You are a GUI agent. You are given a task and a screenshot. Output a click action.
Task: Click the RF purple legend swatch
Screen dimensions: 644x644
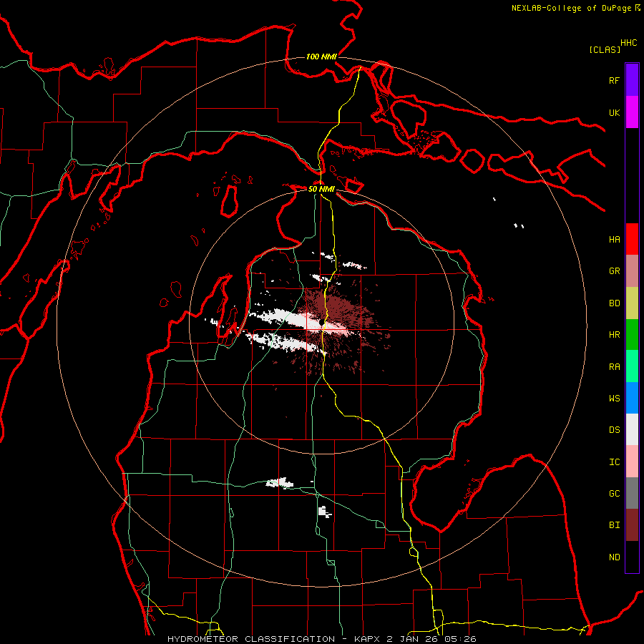[632, 80]
